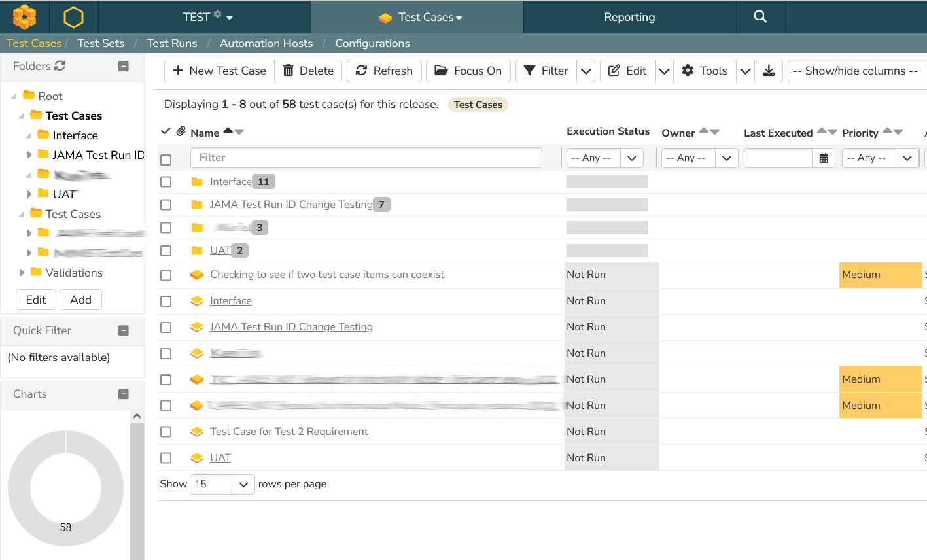This screenshot has height=560, width=927.
Task: Click the Spira cube logo at top left
Action: pos(24,17)
